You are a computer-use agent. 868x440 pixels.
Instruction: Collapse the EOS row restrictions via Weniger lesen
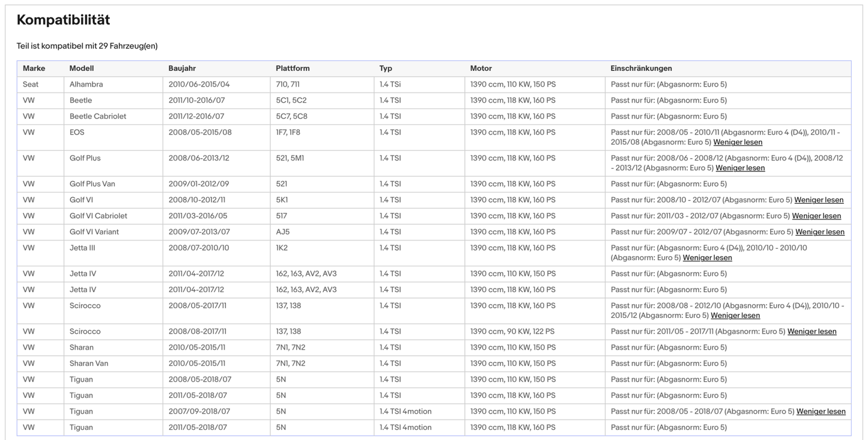pyautogui.click(x=738, y=142)
